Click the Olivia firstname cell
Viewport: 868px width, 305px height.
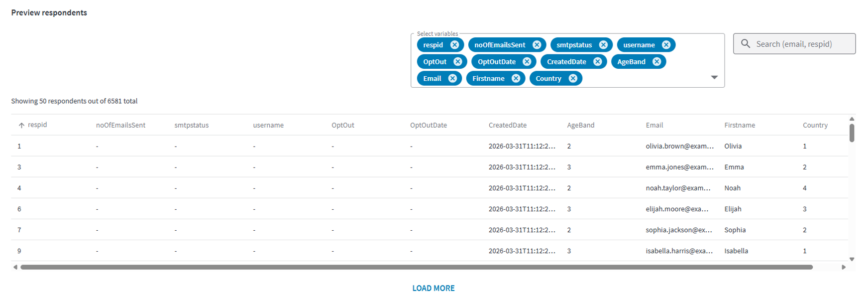coord(733,146)
